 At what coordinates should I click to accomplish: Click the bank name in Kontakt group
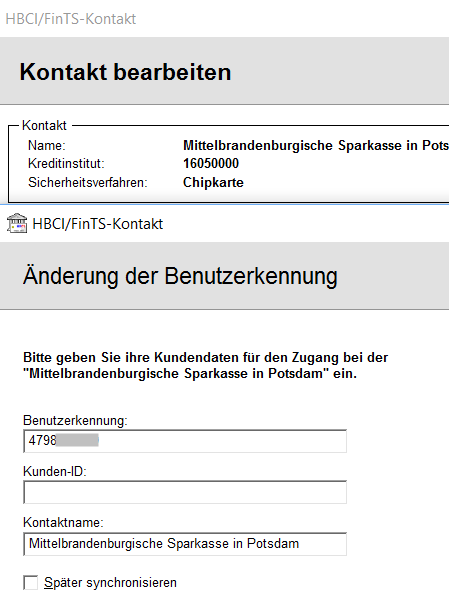tap(316, 145)
